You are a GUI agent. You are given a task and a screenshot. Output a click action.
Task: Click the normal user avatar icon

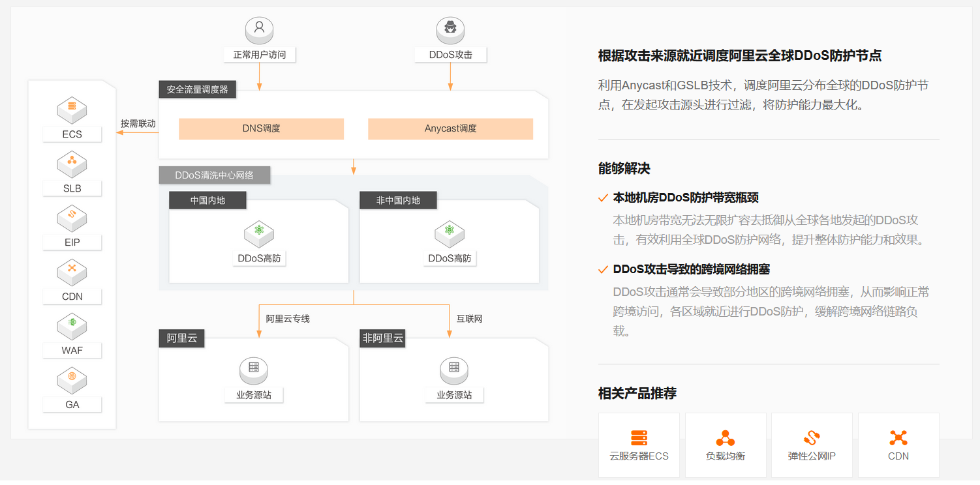tap(259, 29)
